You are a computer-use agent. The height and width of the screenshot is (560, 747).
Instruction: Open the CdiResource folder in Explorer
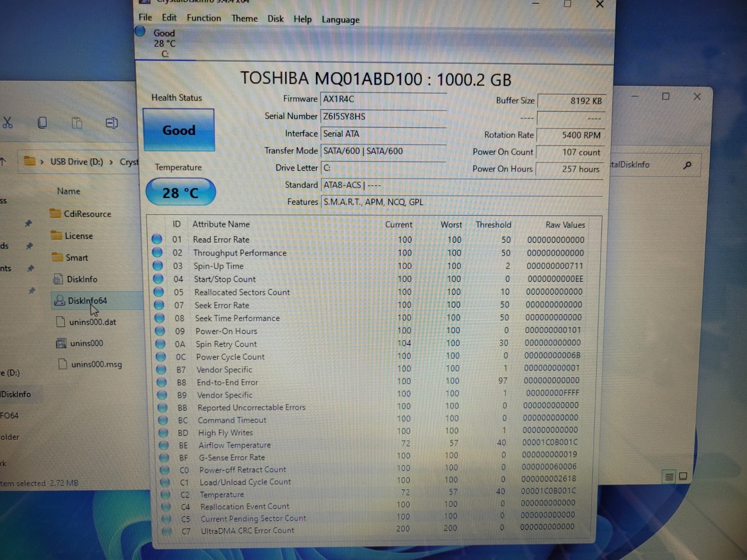pos(80,214)
